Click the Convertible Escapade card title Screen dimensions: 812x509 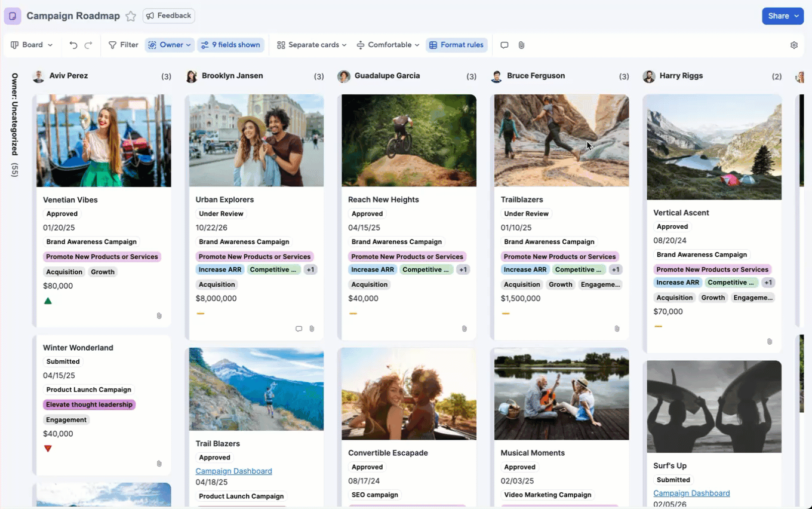click(388, 453)
